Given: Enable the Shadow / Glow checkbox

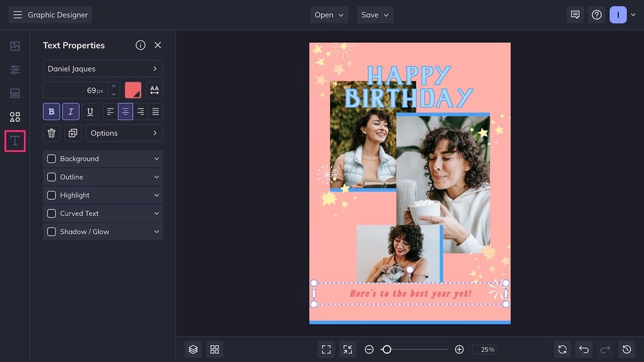Looking at the screenshot, I should click(51, 232).
